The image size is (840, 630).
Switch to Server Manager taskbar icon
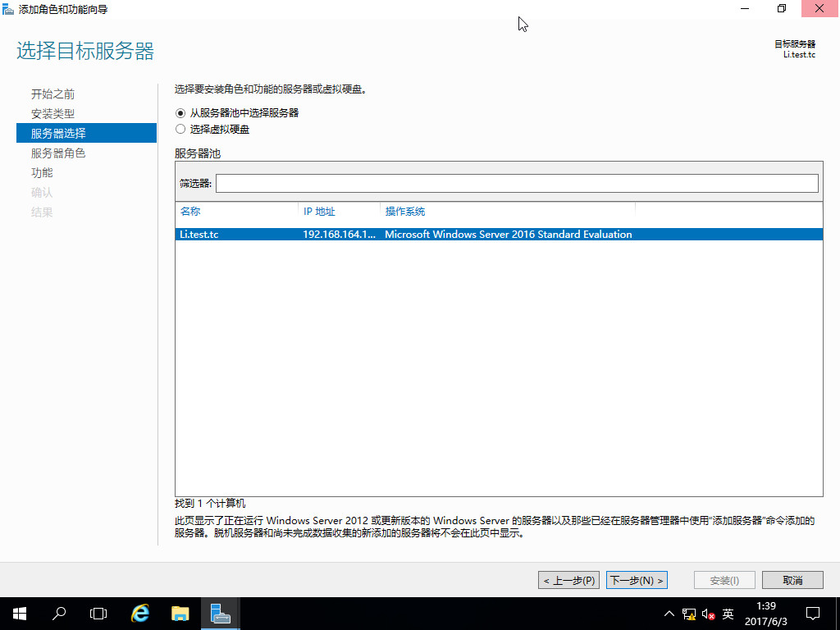click(x=220, y=614)
